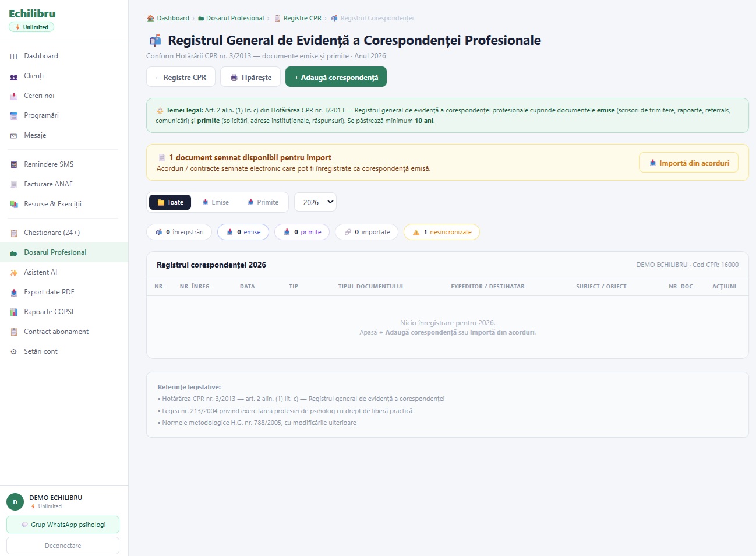756x556 pixels.
Task: Select the nesincronizate filter chip
Action: pyautogui.click(x=441, y=231)
